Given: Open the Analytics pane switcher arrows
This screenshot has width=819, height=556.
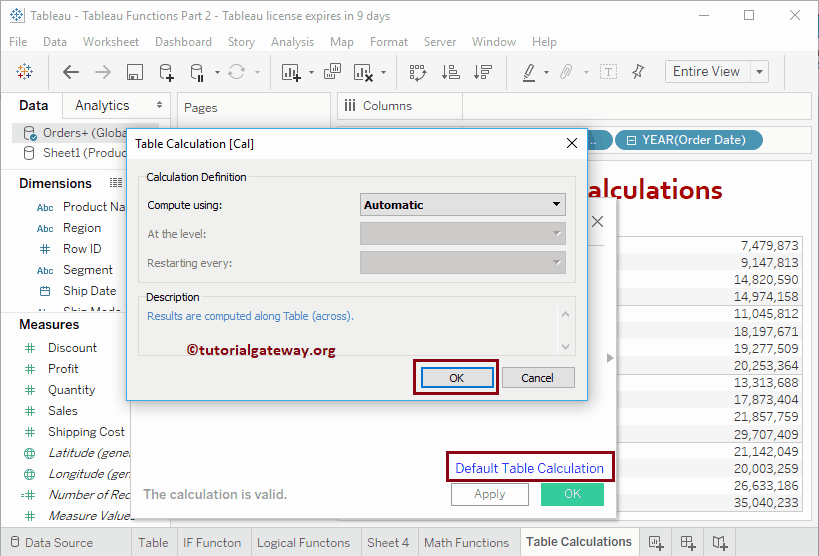Looking at the screenshot, I should click(159, 105).
